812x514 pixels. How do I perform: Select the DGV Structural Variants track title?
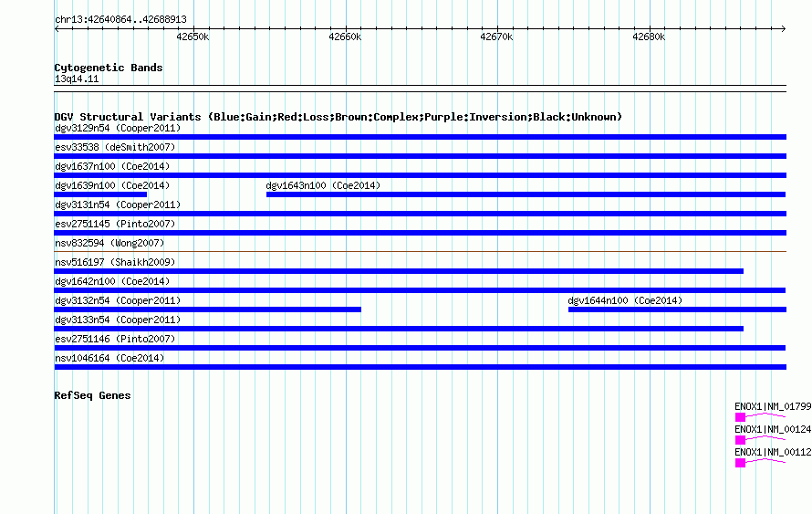click(338, 117)
